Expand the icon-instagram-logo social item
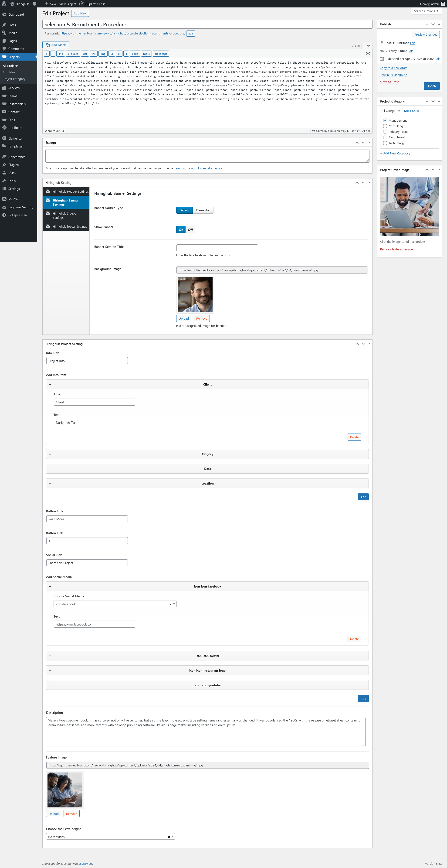This screenshot has width=447, height=868. (207, 670)
